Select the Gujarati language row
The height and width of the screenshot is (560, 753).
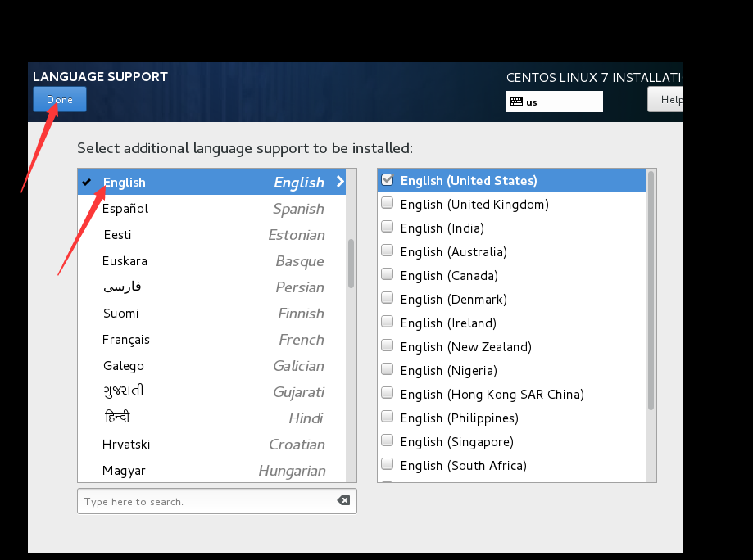(x=211, y=391)
